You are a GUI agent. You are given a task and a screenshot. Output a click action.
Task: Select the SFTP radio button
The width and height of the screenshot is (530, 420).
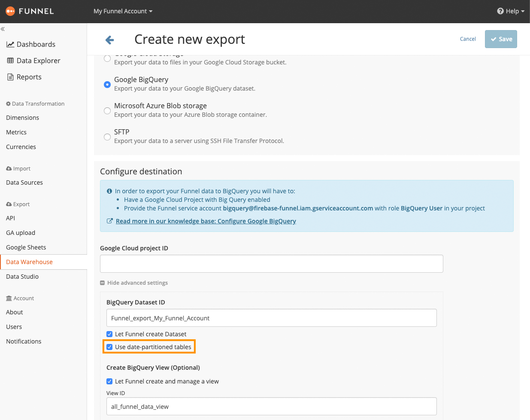click(107, 137)
